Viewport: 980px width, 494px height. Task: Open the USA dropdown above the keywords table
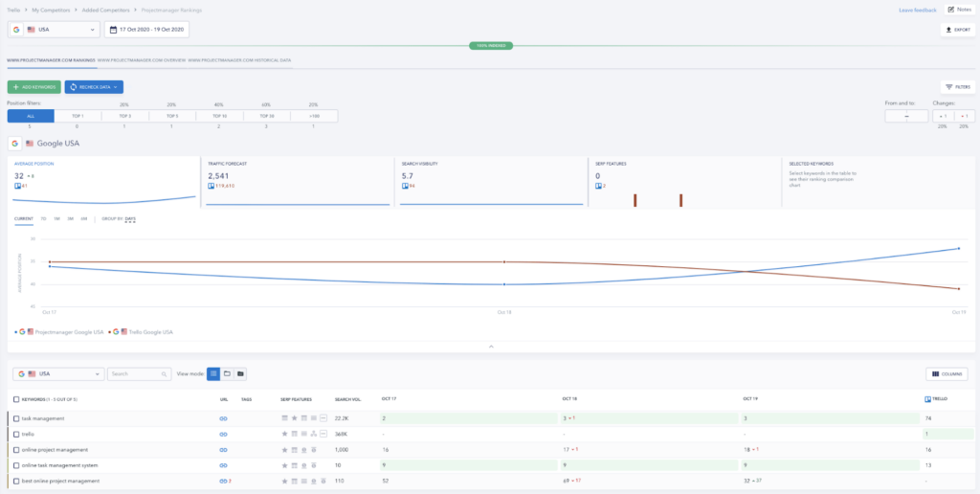[58, 374]
